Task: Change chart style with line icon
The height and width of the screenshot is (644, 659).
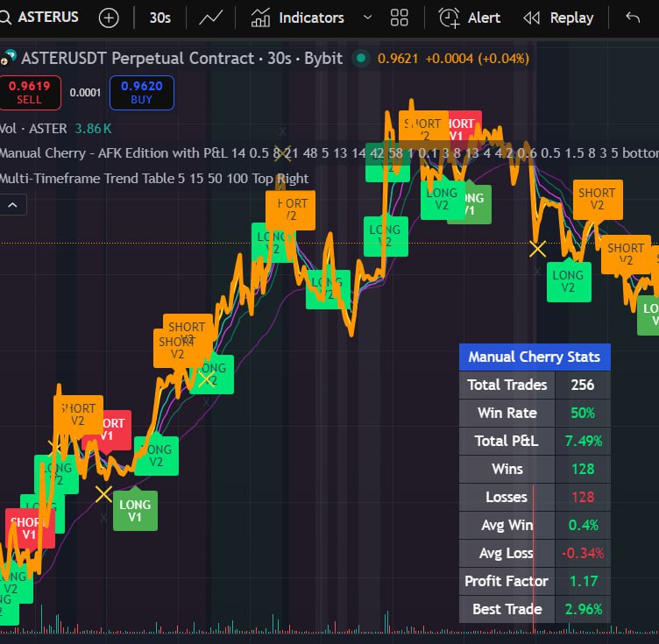Action: (x=210, y=18)
